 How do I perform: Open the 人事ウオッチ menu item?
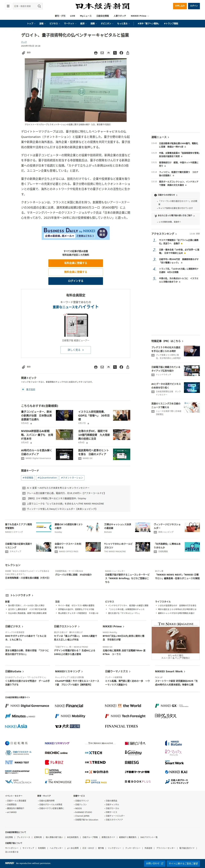pyautogui.click(x=120, y=16)
